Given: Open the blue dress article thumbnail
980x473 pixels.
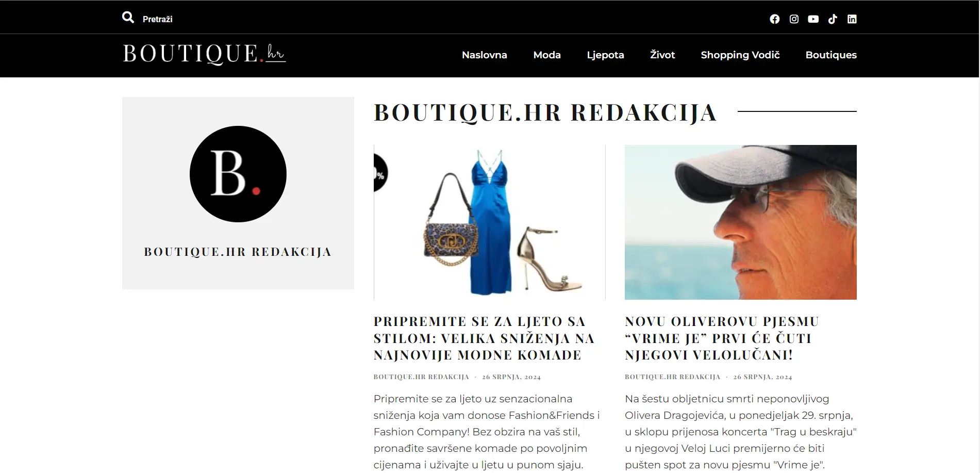Looking at the screenshot, I should click(x=489, y=222).
